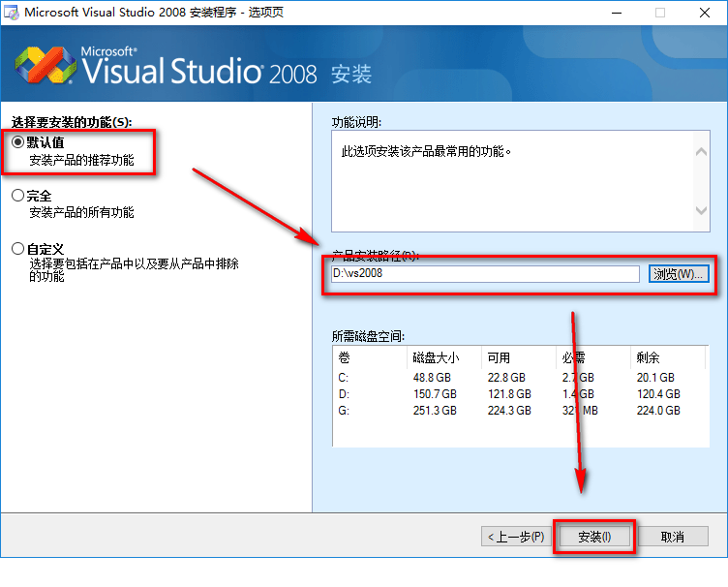728x587 pixels.
Task: Select the 默认值 radio button
Action: tap(17, 142)
